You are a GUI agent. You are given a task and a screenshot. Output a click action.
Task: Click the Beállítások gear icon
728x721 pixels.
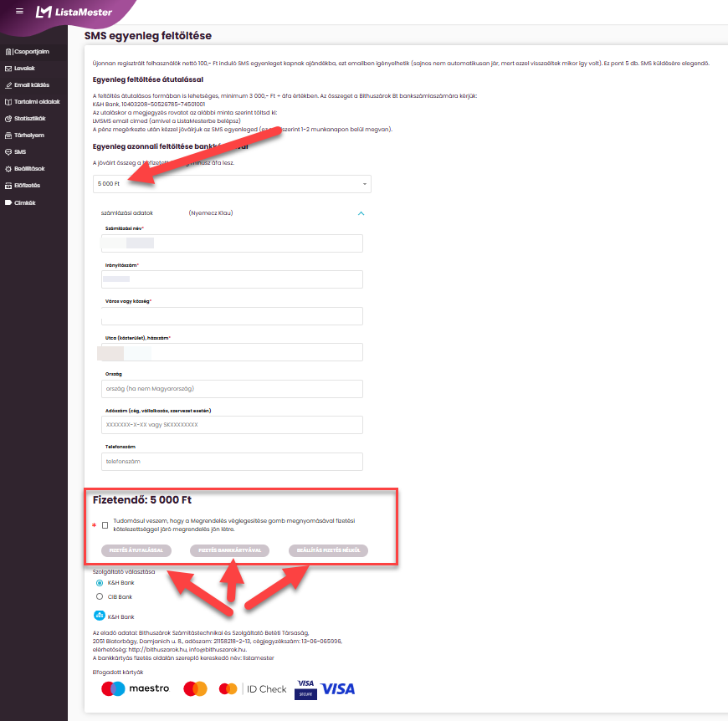(x=8, y=168)
